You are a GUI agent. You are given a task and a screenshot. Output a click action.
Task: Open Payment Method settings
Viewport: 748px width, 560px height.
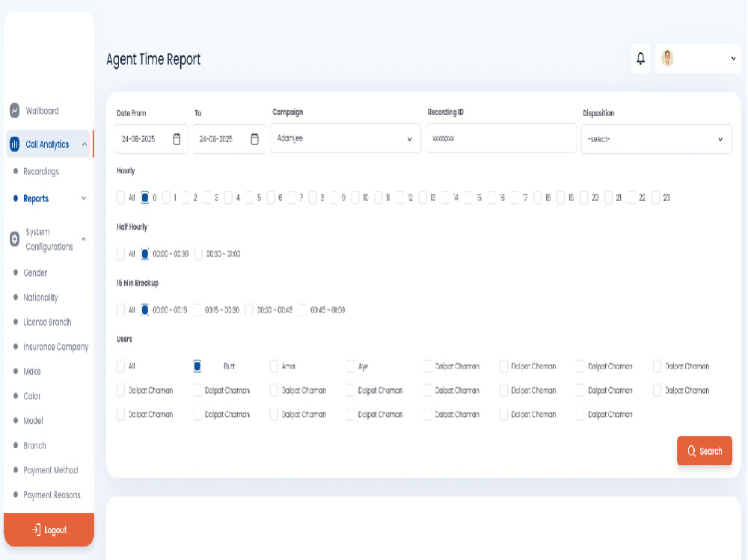[51, 470]
